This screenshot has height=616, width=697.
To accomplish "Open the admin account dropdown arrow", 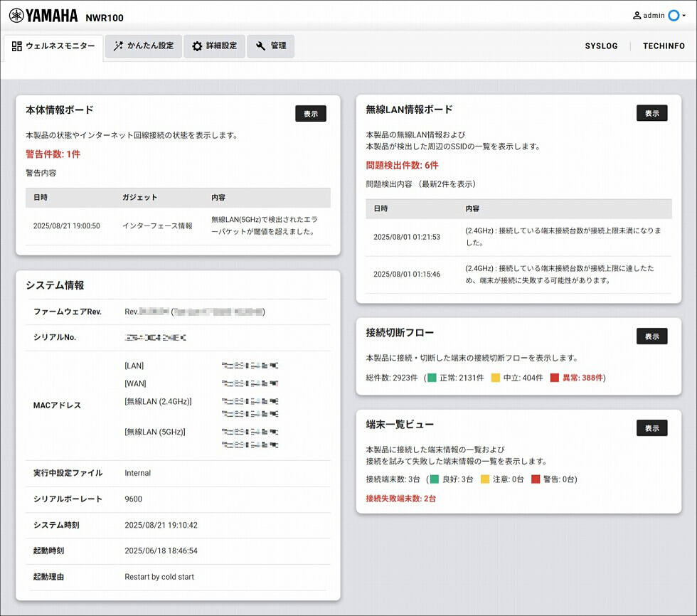I will [x=684, y=16].
